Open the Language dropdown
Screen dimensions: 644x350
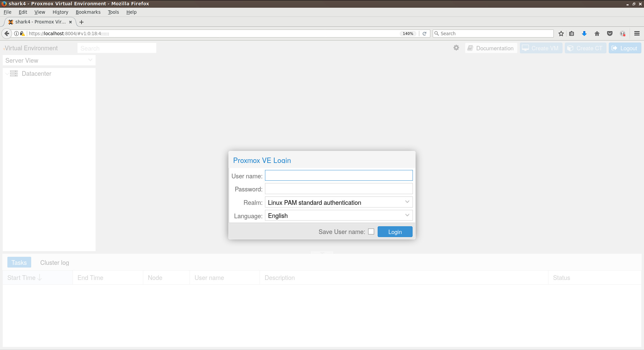pos(407,216)
